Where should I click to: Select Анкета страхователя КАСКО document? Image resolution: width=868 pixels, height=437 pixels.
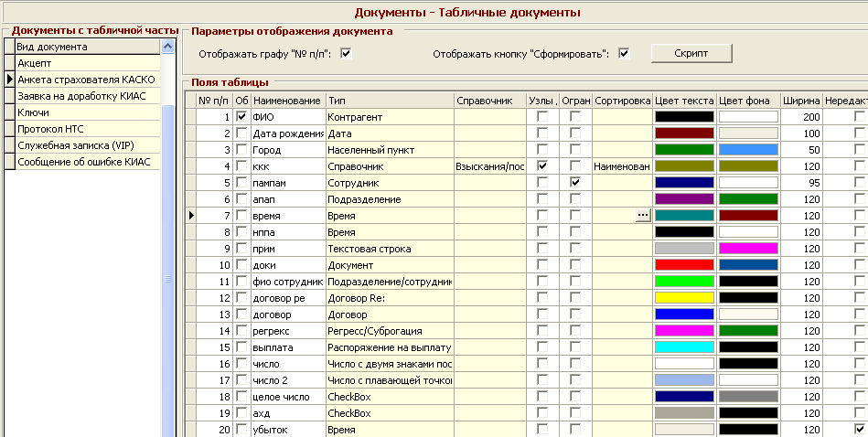click(88, 80)
